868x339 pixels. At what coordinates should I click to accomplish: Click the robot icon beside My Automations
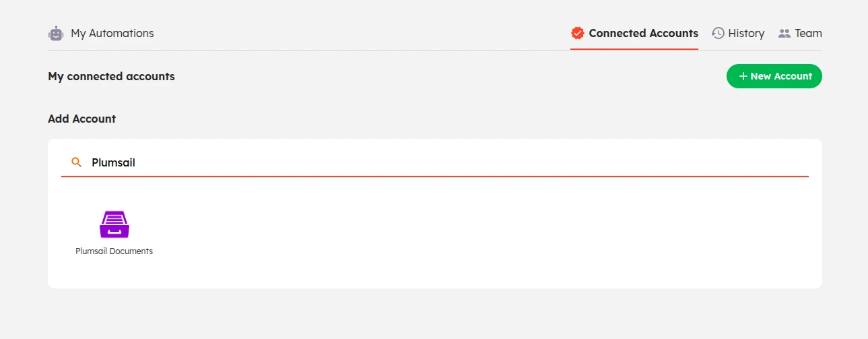click(56, 33)
